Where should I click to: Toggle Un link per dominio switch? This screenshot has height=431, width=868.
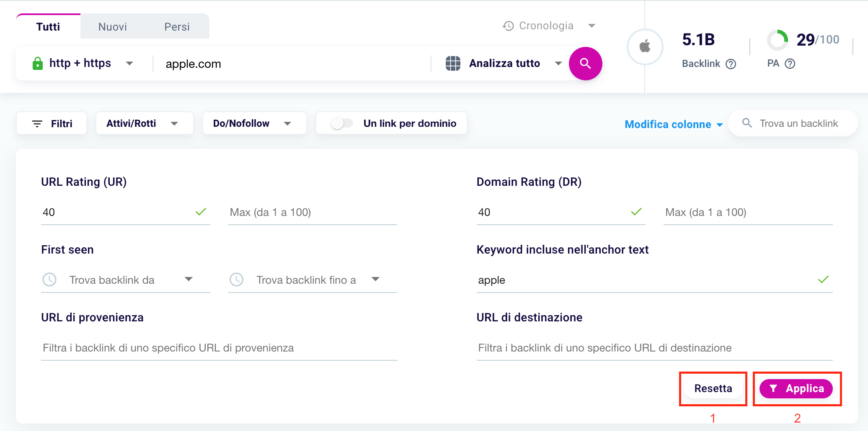[342, 123]
